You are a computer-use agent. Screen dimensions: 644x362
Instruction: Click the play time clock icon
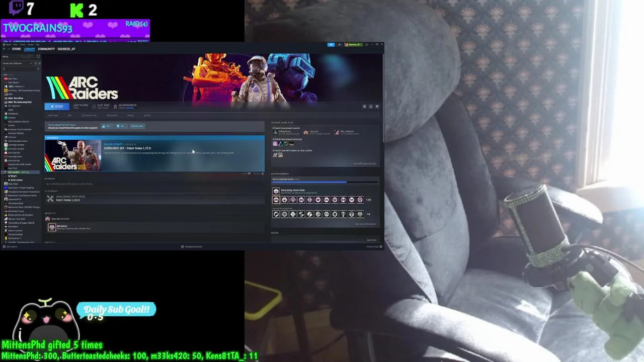pyautogui.click(x=94, y=107)
